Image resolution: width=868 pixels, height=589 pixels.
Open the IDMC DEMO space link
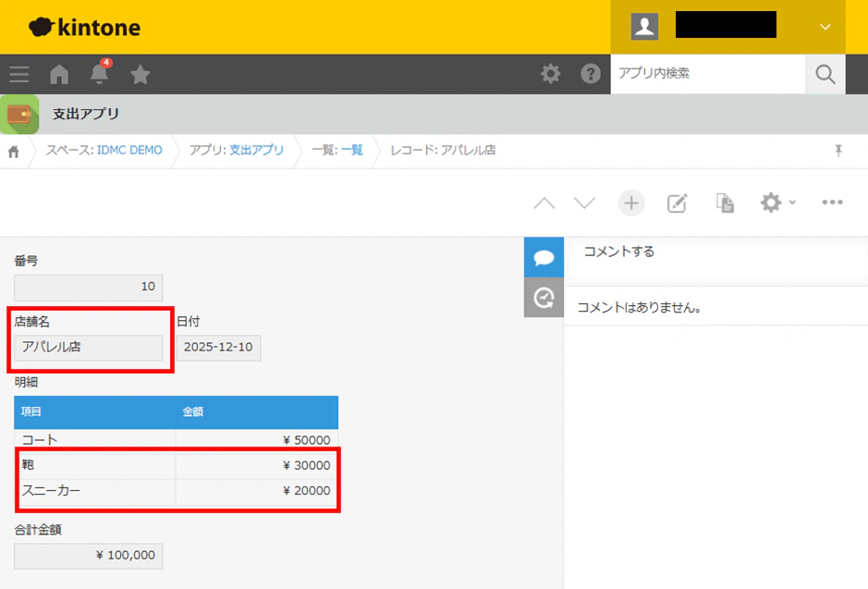[129, 150]
